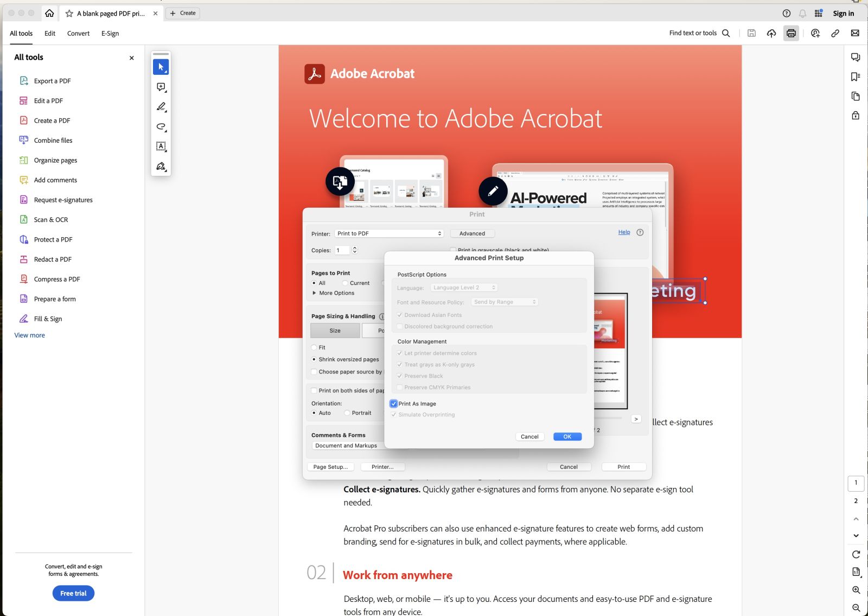This screenshot has width=868, height=616.
Task: Click page number 1 box
Action: (x=856, y=482)
